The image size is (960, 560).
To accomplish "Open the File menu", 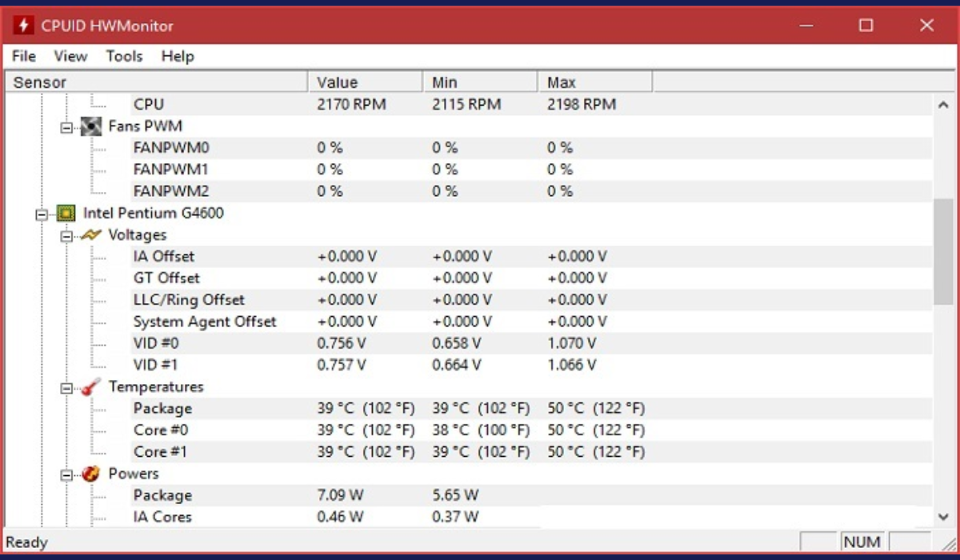I will pos(24,56).
